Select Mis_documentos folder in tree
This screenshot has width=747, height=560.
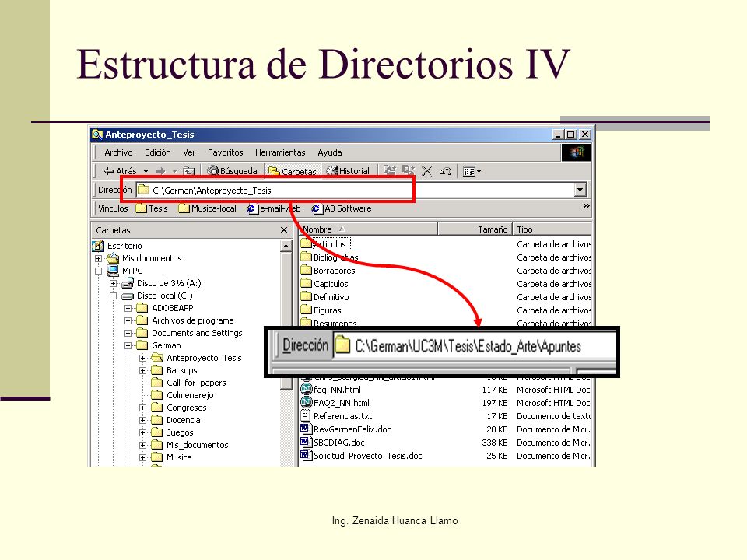pyautogui.click(x=197, y=445)
